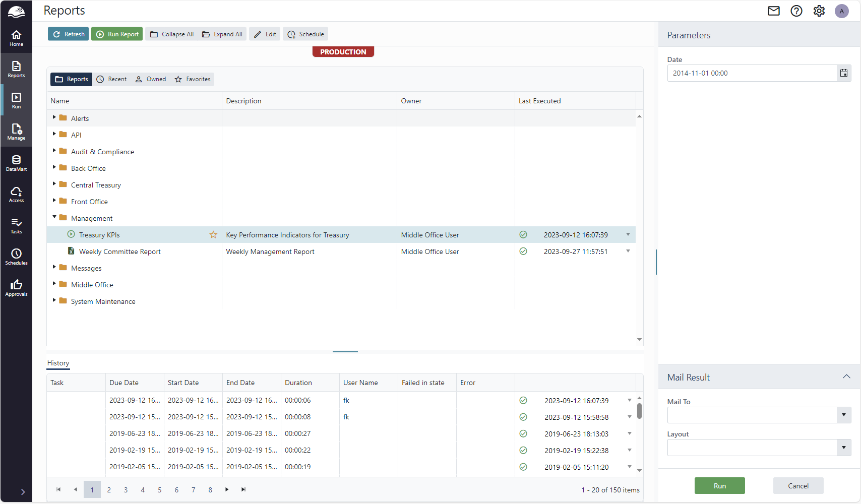The height and width of the screenshot is (504, 861).
Task: Open the date picker calendar icon
Action: tap(844, 73)
